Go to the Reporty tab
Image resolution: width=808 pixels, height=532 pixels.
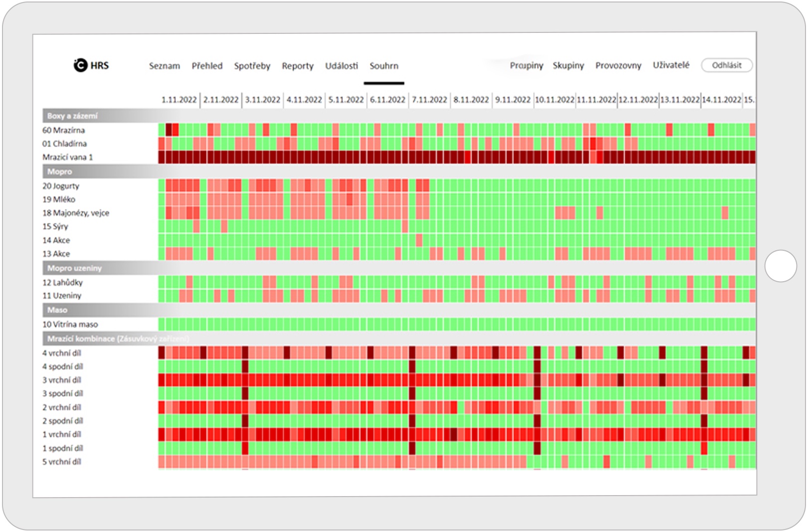click(297, 66)
